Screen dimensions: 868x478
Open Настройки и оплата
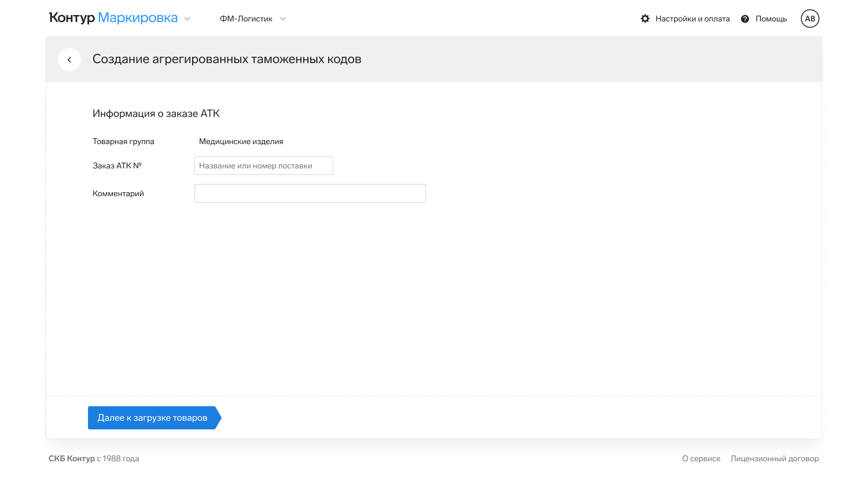coord(692,19)
